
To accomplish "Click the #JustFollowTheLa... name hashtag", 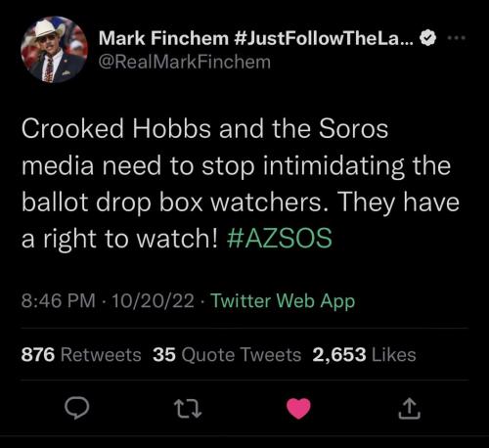I will click(x=324, y=38).
